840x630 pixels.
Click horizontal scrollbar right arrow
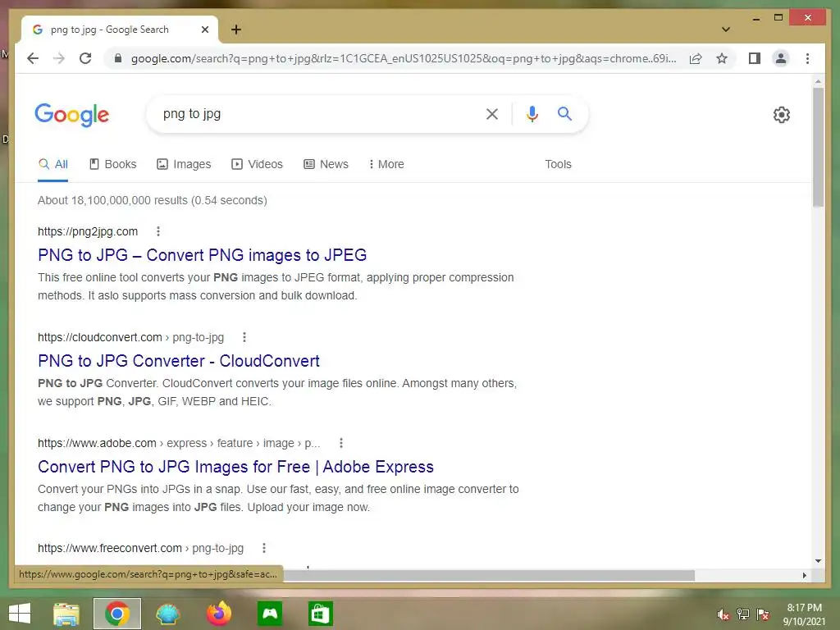click(x=804, y=575)
